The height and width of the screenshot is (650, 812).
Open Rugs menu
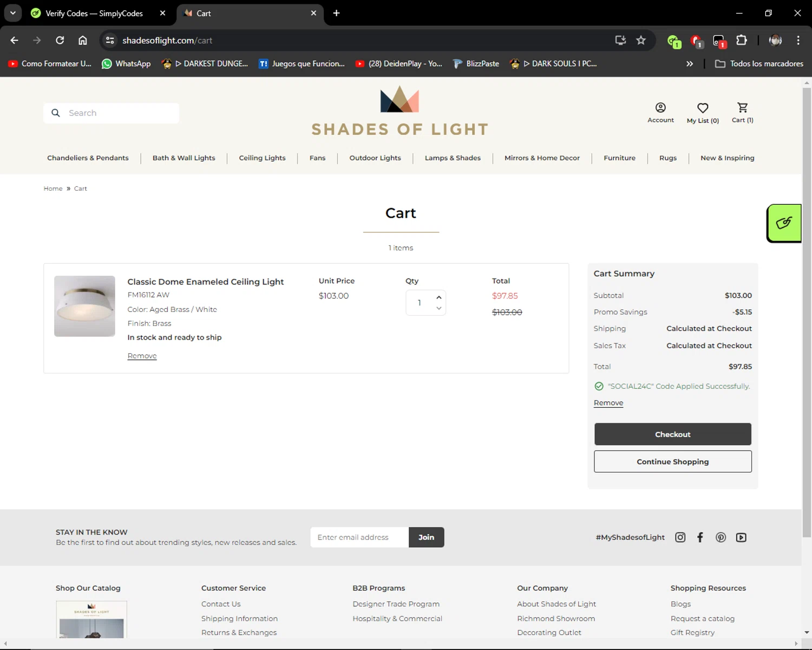[667, 158]
